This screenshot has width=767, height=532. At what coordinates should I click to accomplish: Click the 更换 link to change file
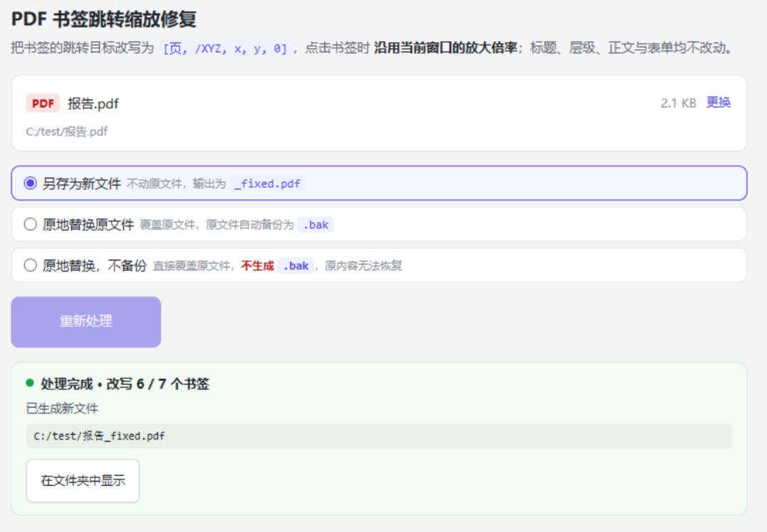pyautogui.click(x=719, y=102)
